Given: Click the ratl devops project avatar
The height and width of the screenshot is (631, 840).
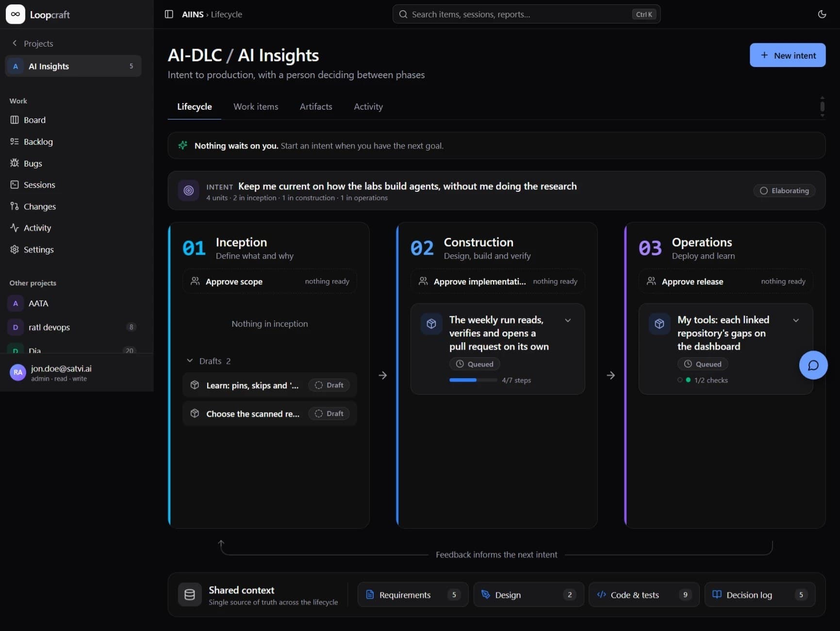Looking at the screenshot, I should click(16, 327).
